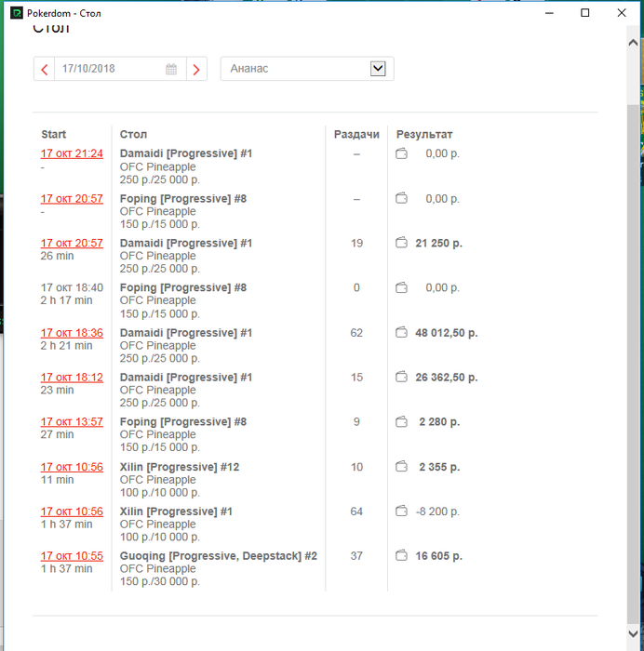
Task: Click wallet icon next to 2 280 р.
Action: point(401,421)
